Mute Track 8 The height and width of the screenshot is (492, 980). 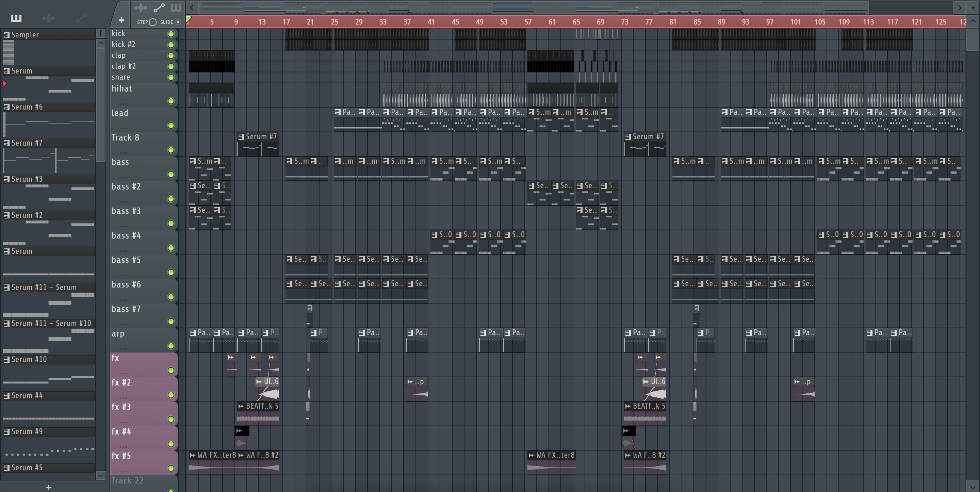pos(171,150)
